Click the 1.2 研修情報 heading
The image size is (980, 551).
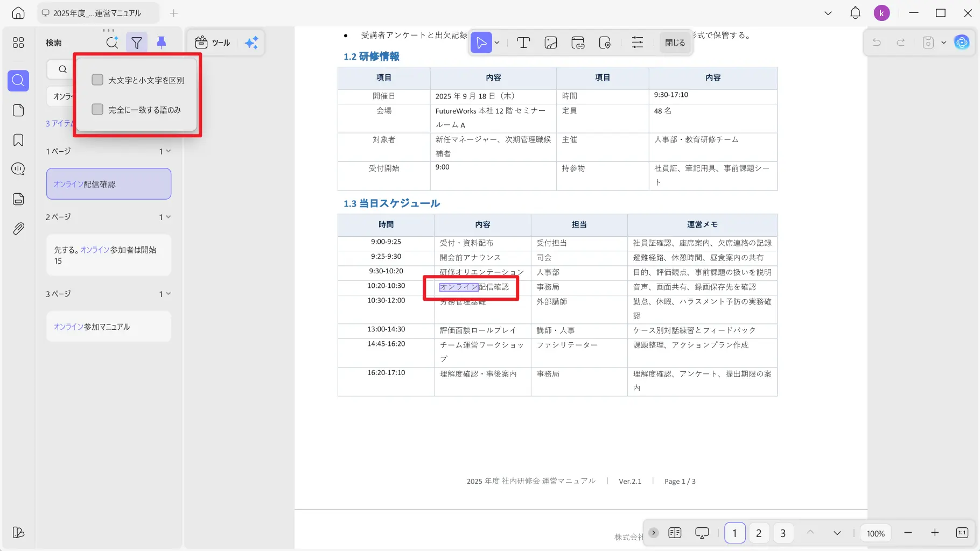372,56
